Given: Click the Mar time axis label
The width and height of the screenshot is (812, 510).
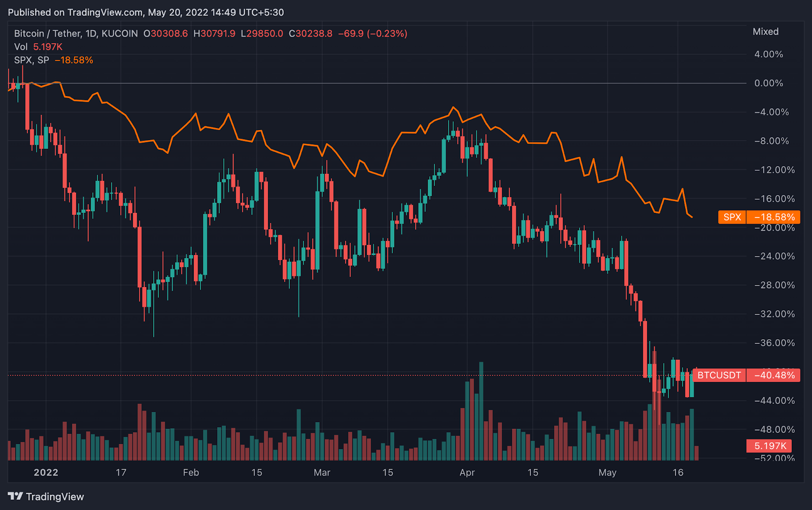Looking at the screenshot, I should tap(322, 472).
